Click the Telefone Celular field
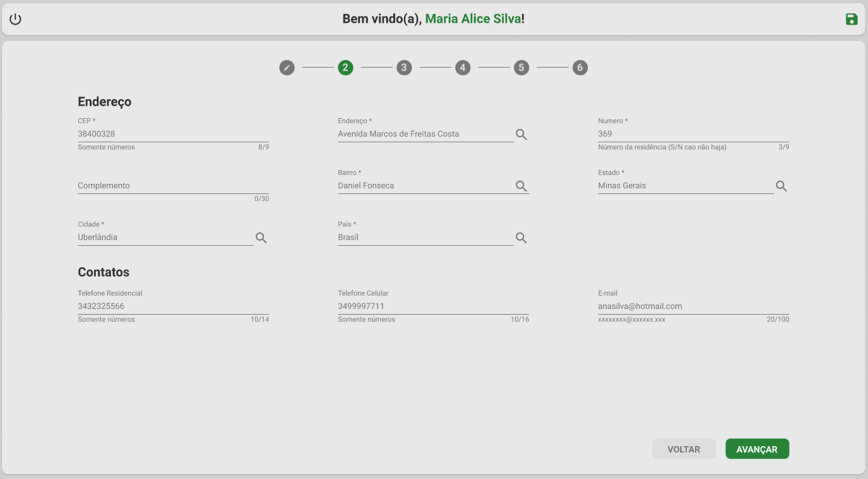This screenshot has height=479, width=868. [x=433, y=306]
